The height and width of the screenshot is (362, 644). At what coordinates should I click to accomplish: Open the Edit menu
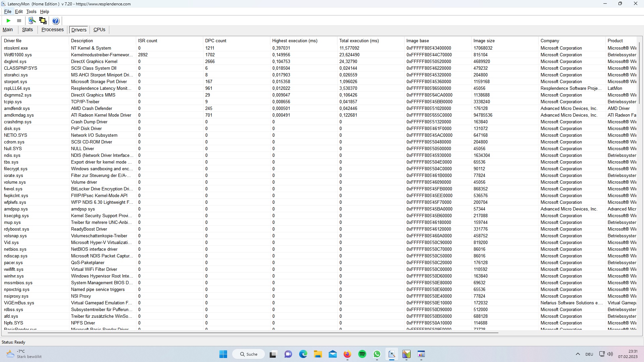point(19,11)
